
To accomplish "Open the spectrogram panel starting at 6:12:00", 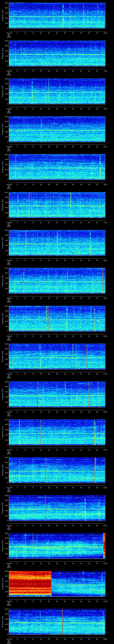I will tap(57, 432).
